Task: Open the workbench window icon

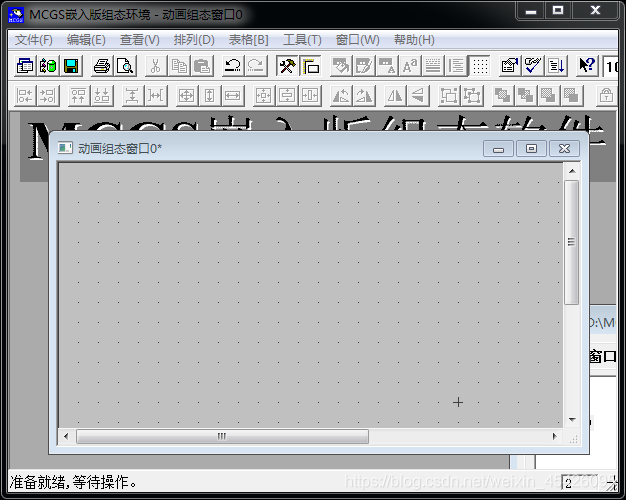Action: click(25, 66)
